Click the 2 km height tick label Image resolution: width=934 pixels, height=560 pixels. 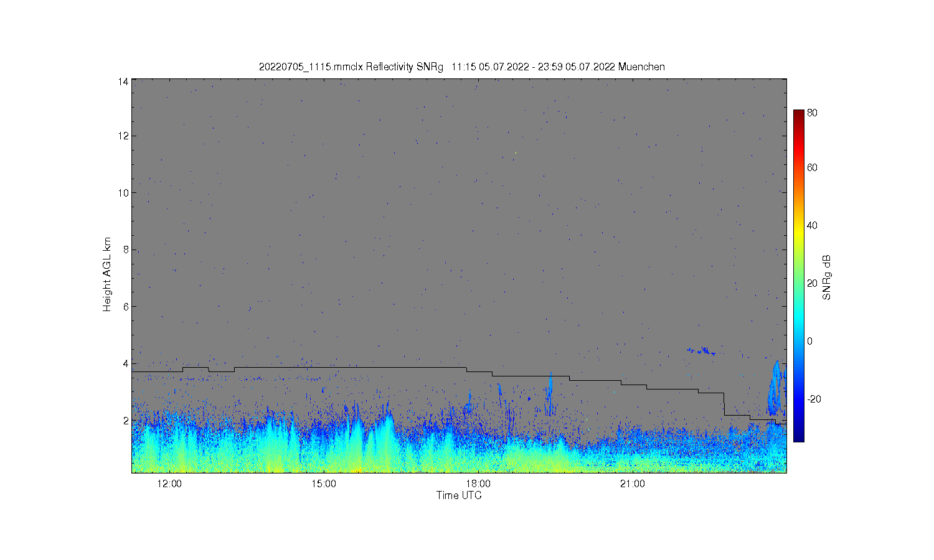click(125, 421)
